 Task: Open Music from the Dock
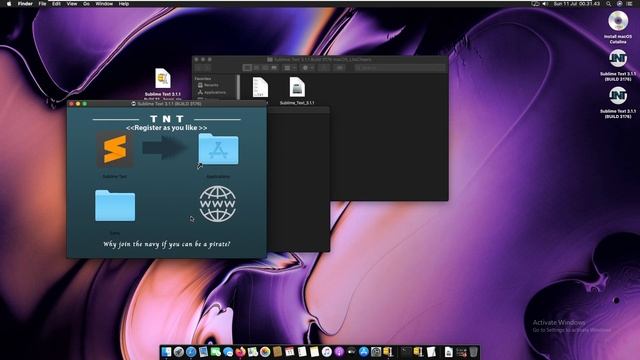click(327, 351)
